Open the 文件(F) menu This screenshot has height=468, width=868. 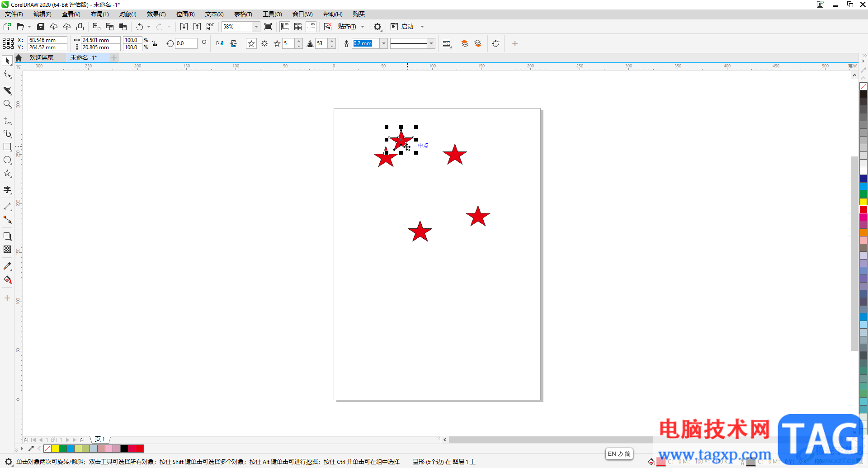pos(14,14)
